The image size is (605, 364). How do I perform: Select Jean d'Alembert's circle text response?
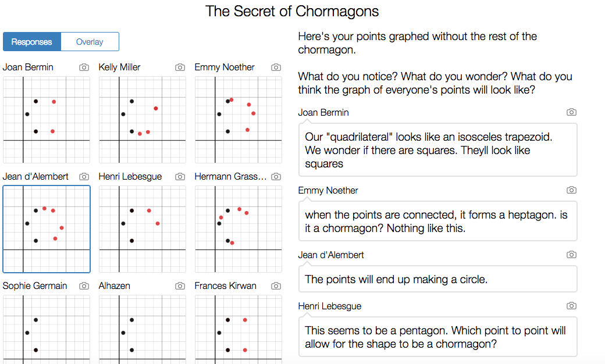coord(437,279)
